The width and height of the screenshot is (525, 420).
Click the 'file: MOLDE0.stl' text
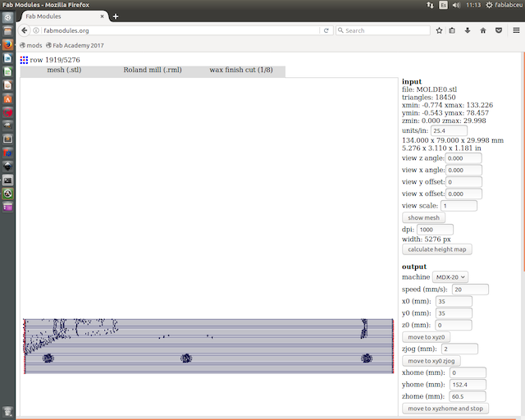click(429, 89)
